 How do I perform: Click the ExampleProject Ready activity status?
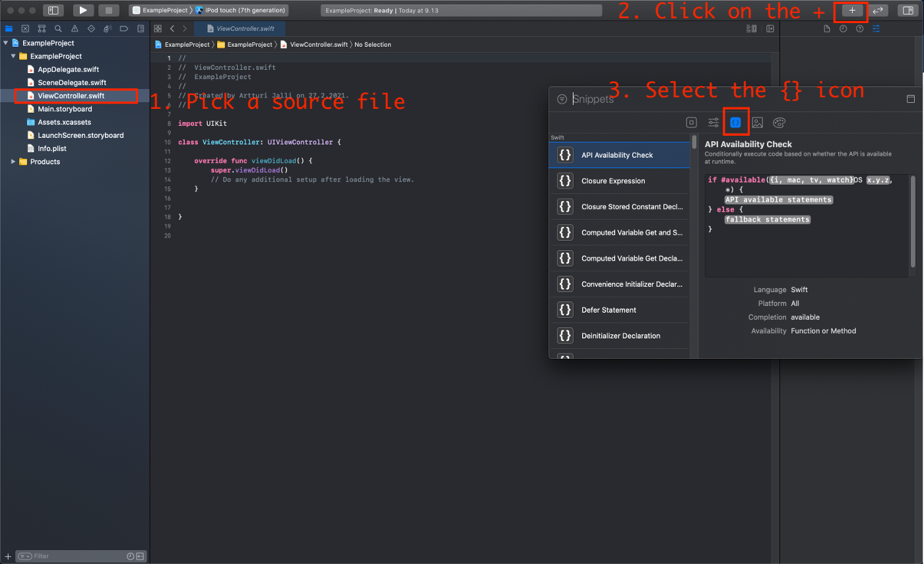point(461,11)
